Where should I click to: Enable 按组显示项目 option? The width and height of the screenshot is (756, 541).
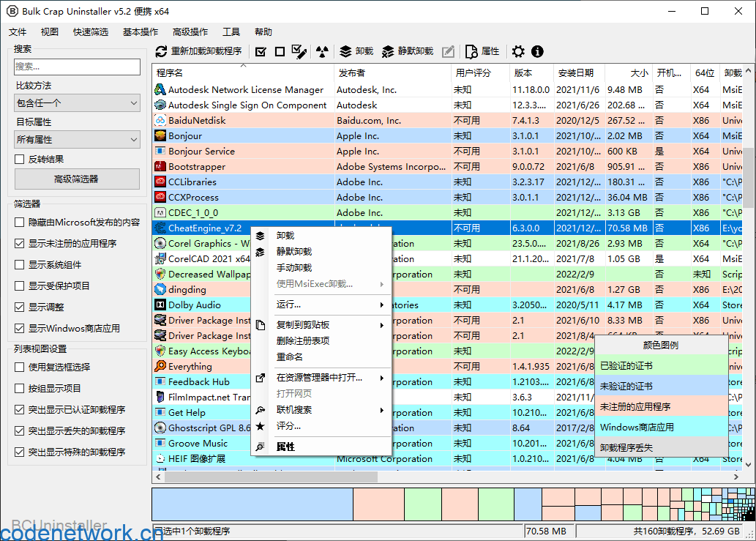coord(20,389)
